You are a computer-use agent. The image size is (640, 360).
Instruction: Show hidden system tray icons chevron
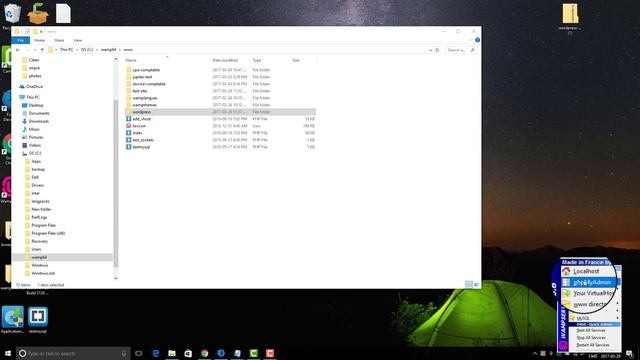click(535, 353)
